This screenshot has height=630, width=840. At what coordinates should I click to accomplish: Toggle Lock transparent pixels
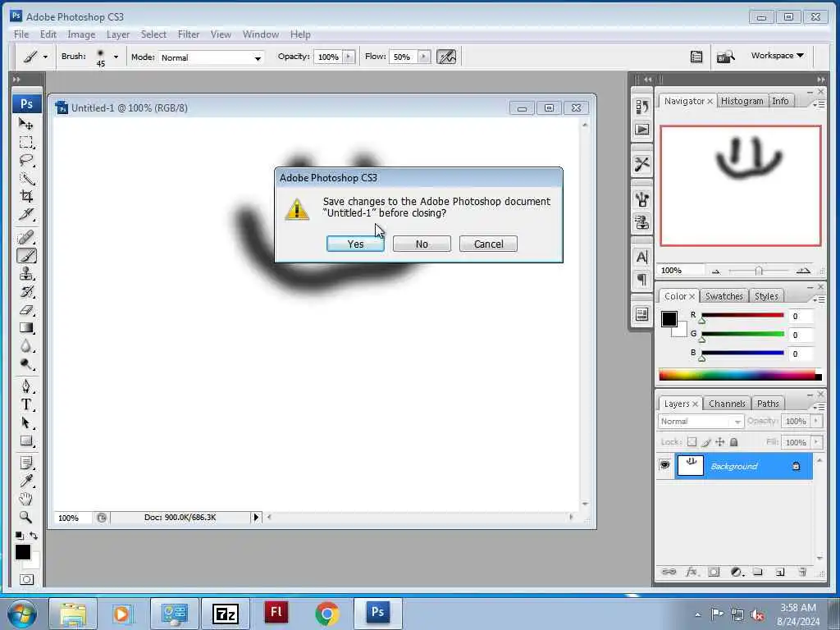(x=692, y=442)
